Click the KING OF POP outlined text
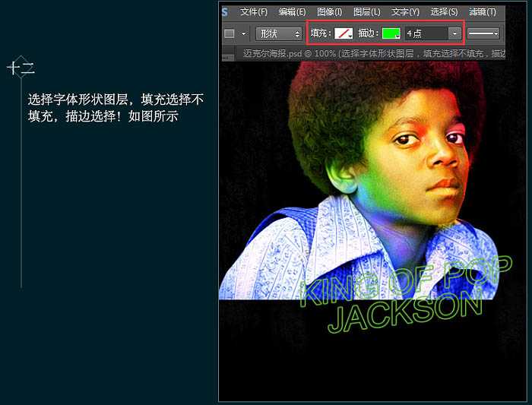 [406, 281]
